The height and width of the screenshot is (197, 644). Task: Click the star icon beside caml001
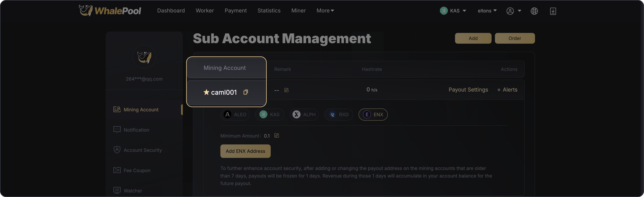tap(206, 92)
